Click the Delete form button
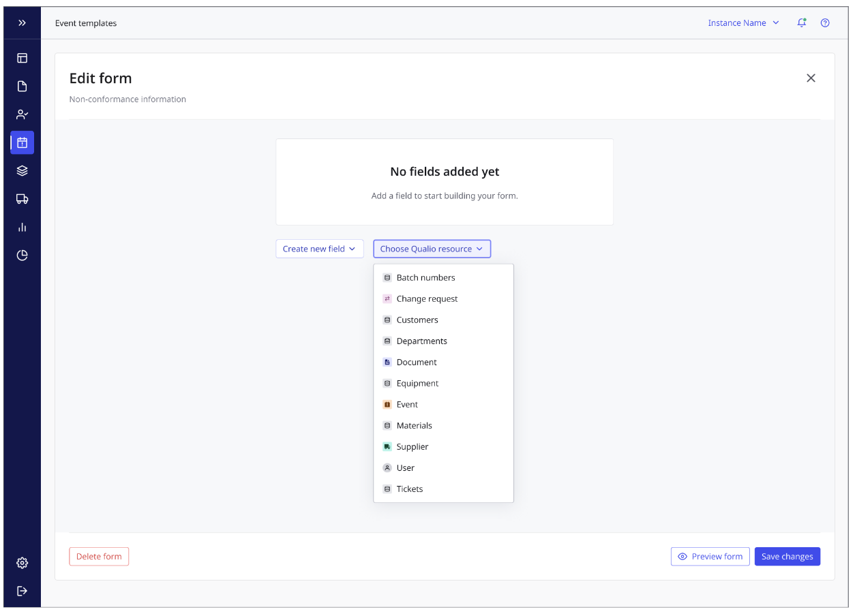Image resolution: width=855 pixels, height=616 pixels. point(99,557)
